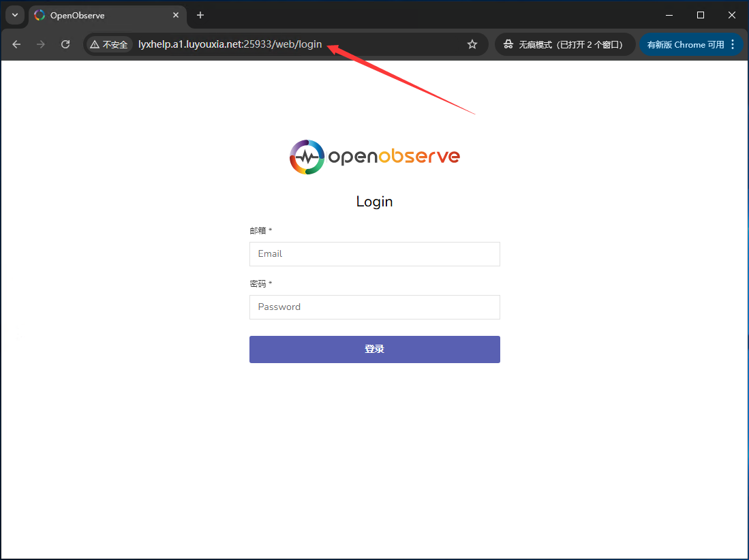Open a new tab with the plus button

pos(200,15)
